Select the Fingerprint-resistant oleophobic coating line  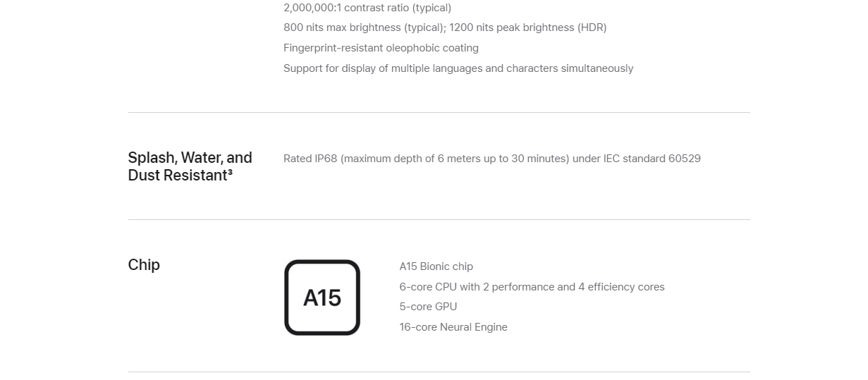pos(381,48)
